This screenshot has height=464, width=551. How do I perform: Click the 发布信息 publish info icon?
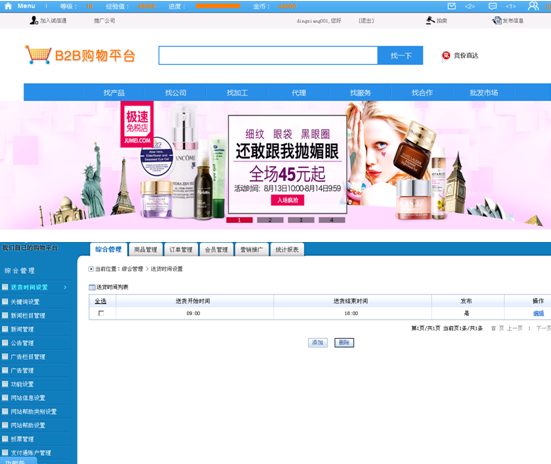point(497,20)
